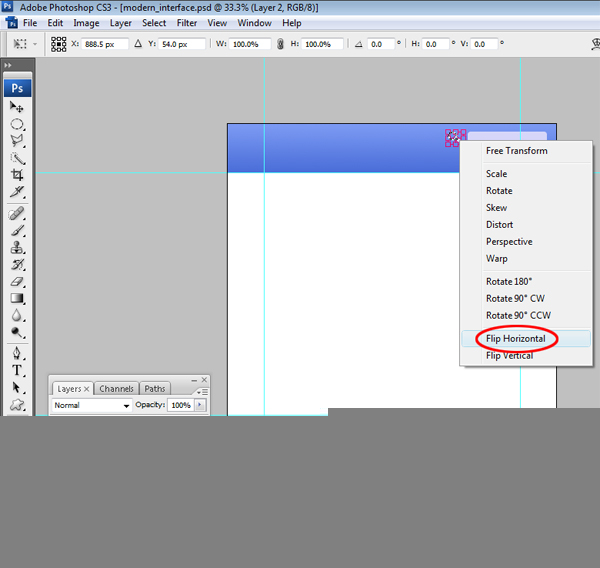600x568 pixels.
Task: Select the History Brush tool
Action: (x=17, y=264)
